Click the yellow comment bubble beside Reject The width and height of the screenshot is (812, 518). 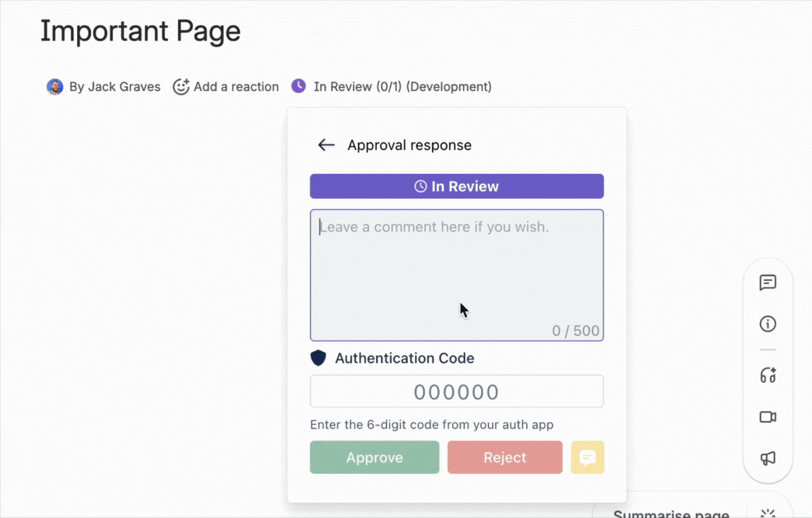click(587, 457)
